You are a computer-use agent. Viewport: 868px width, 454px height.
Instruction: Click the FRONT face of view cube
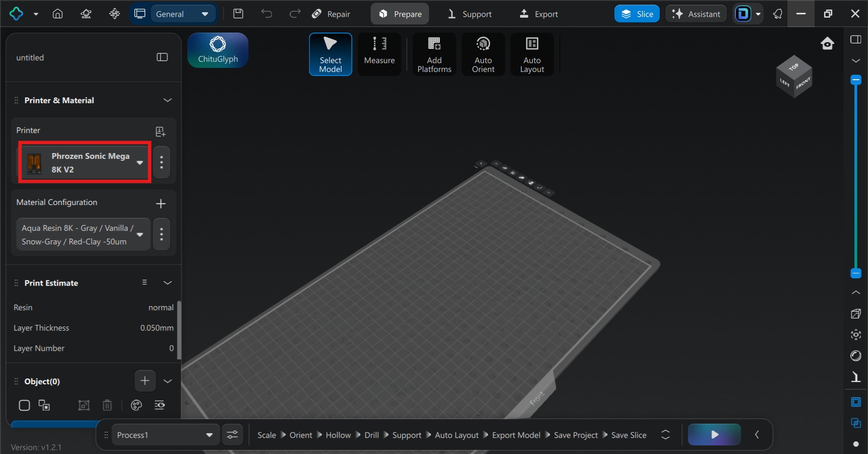pos(803,84)
